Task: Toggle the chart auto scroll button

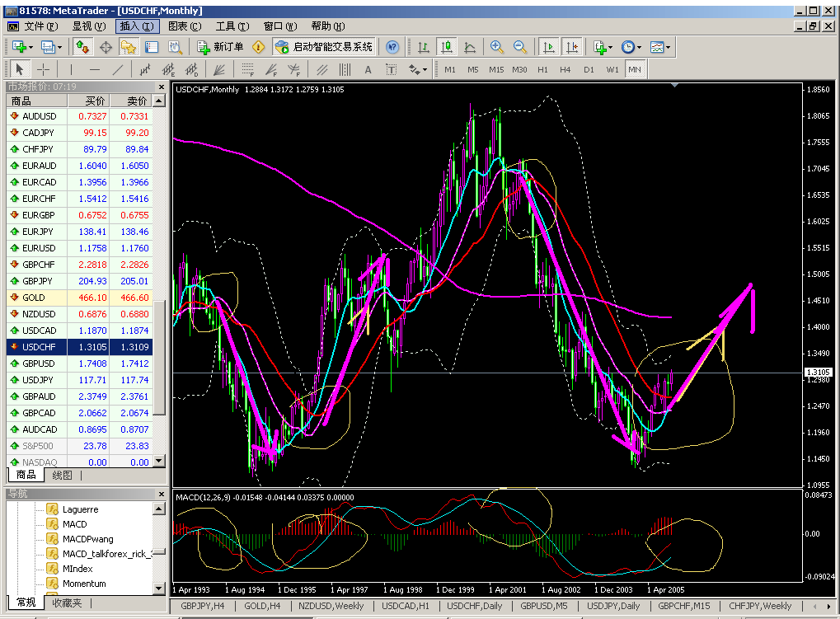Action: [549, 48]
